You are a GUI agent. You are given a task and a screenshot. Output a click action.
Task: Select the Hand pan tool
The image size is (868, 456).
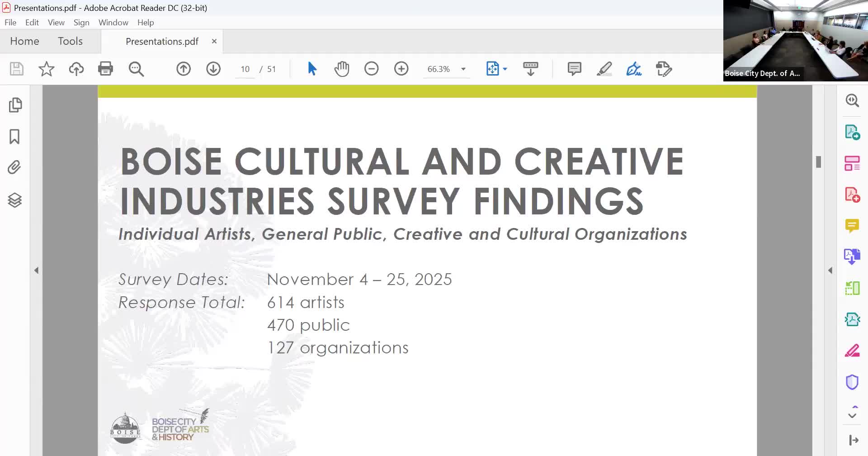click(342, 69)
